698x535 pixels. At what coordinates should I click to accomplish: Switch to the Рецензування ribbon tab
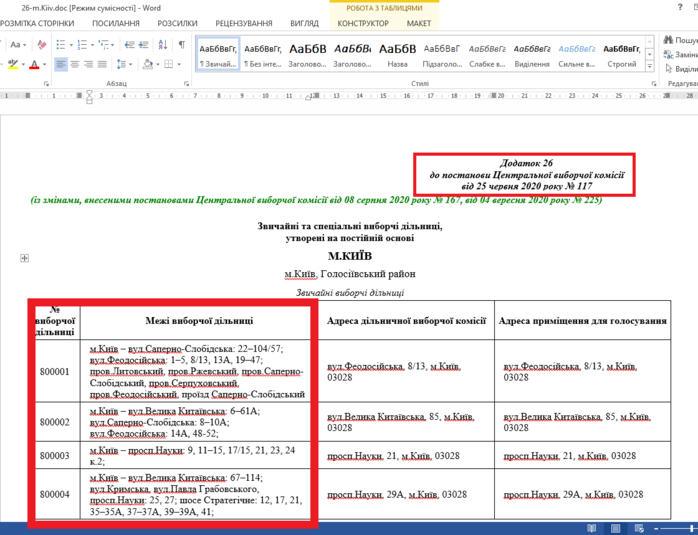(243, 22)
